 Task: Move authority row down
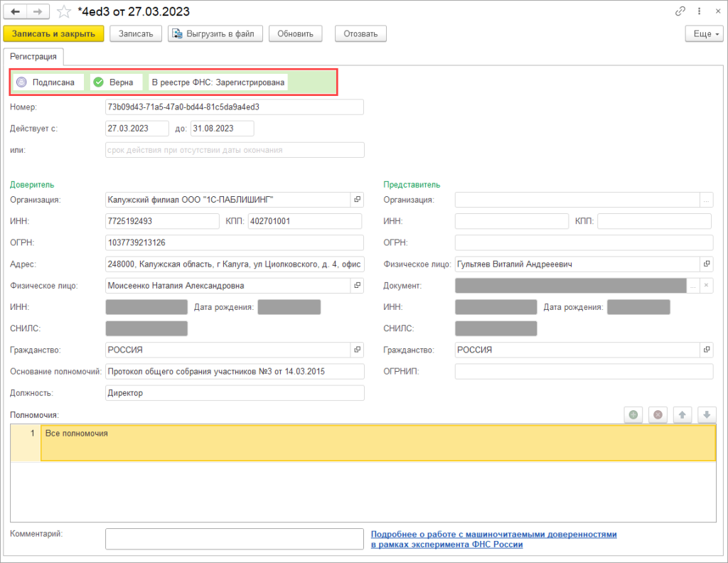point(706,414)
